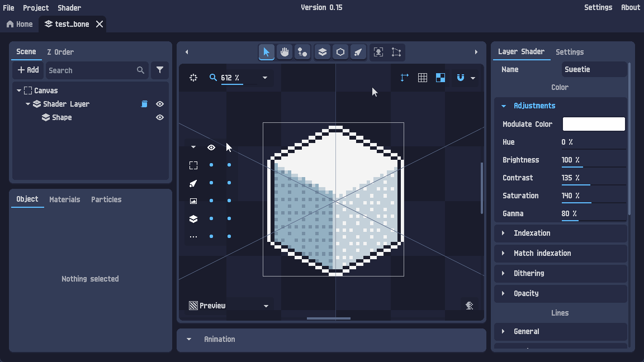Hide the Shader Layer with its eye toggle

(159, 103)
